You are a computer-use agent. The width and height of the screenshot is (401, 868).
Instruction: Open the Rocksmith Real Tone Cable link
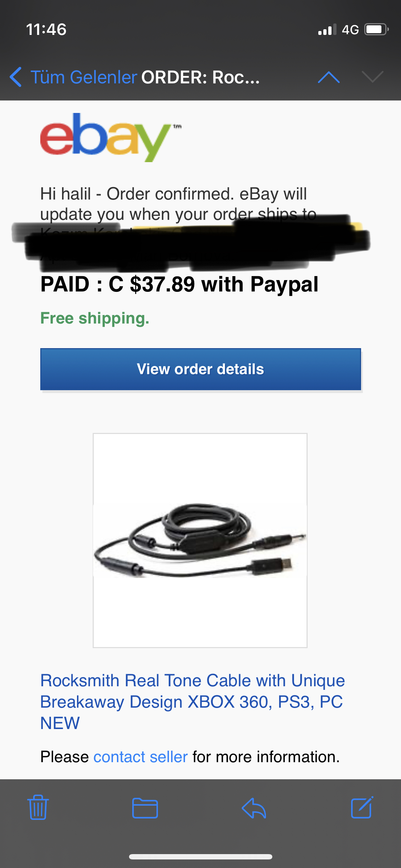point(192,702)
